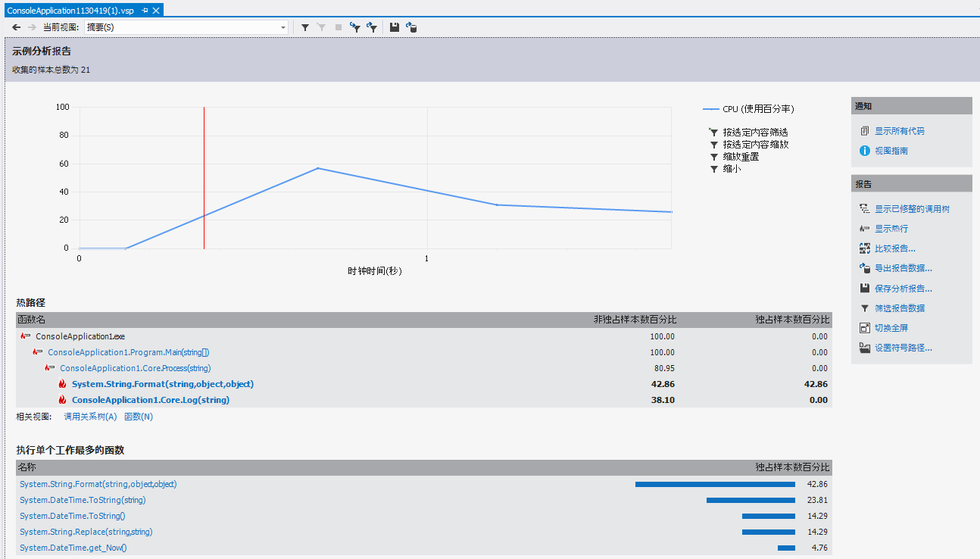Open the 当前视图 dropdown showing 摘要(S)
The image size is (980, 559).
click(x=186, y=27)
